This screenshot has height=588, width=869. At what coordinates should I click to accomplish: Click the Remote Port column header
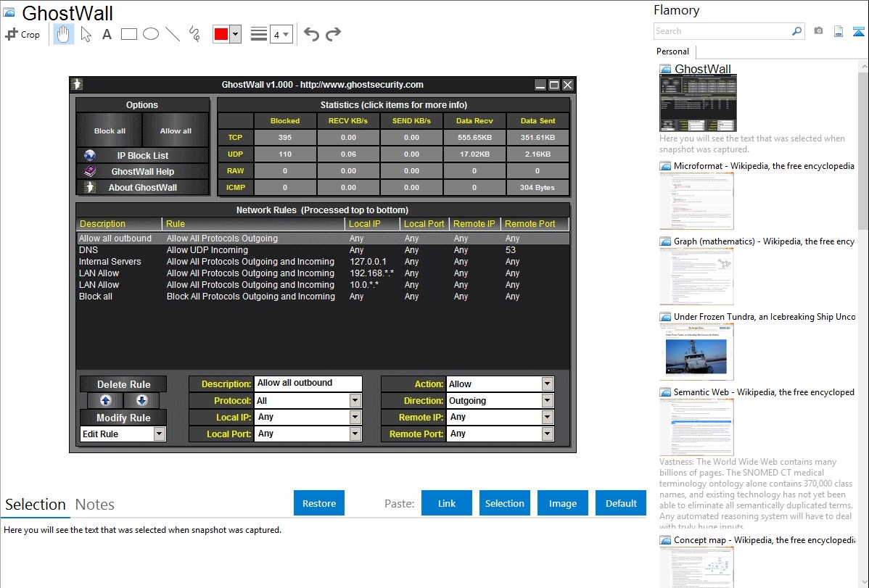pos(535,224)
